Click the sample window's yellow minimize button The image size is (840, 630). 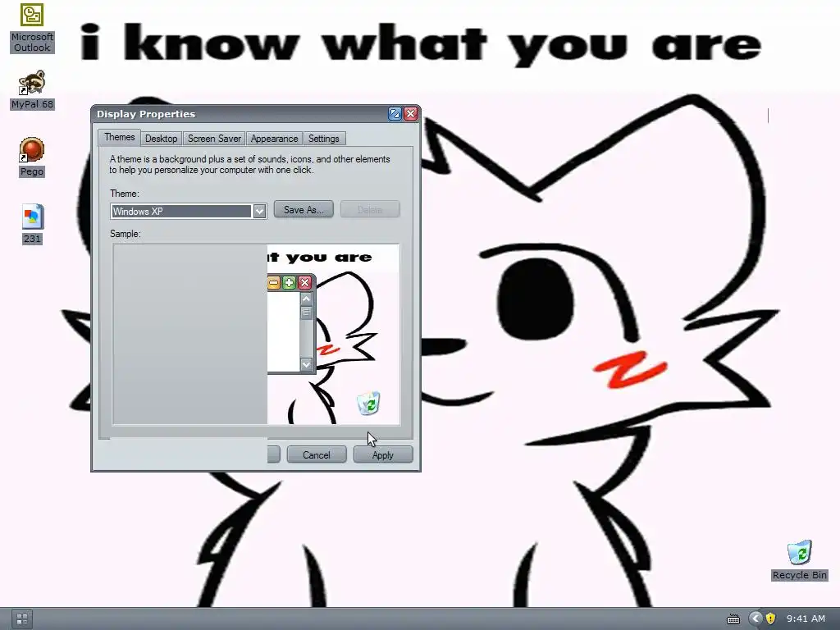click(x=273, y=282)
